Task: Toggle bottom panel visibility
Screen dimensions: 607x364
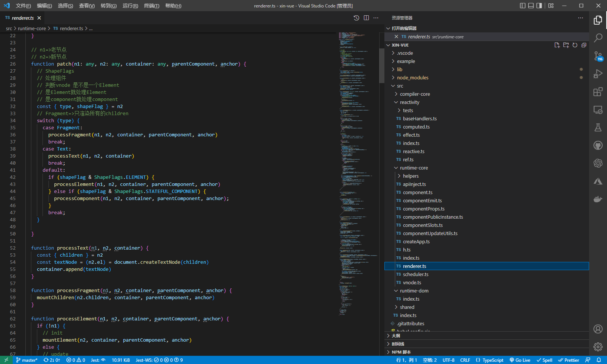Action: pyautogui.click(x=531, y=6)
